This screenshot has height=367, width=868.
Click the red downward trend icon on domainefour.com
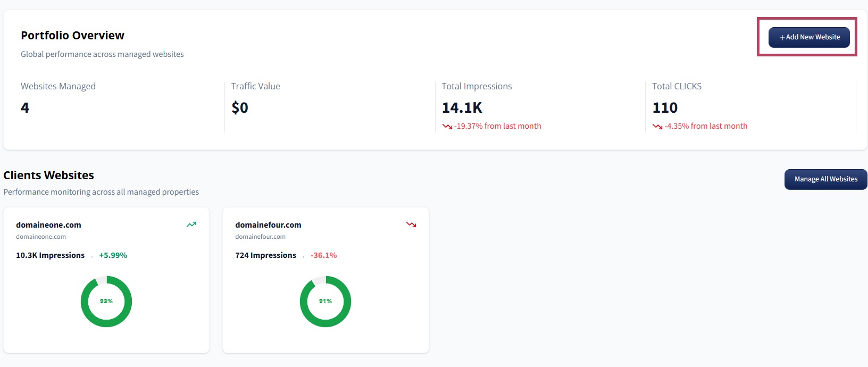tap(411, 224)
